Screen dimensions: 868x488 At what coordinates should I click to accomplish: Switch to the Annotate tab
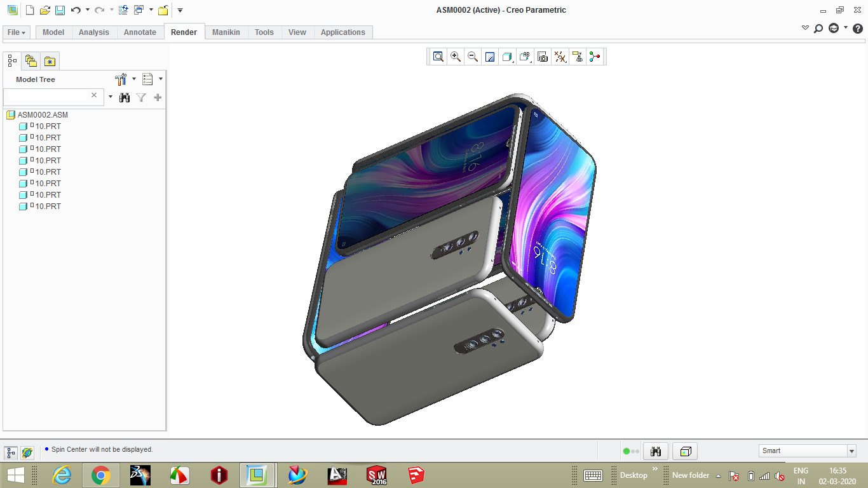140,32
